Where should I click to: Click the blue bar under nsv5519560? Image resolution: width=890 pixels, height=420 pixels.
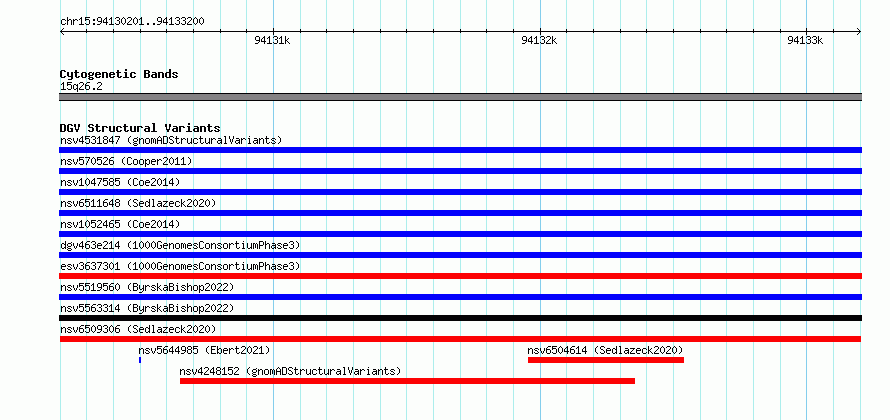pos(460,297)
